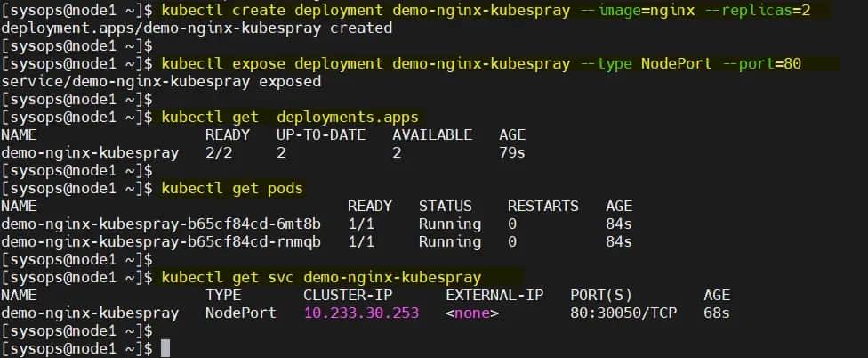Click the RESTARTS column header
868x358 pixels.
coord(542,206)
